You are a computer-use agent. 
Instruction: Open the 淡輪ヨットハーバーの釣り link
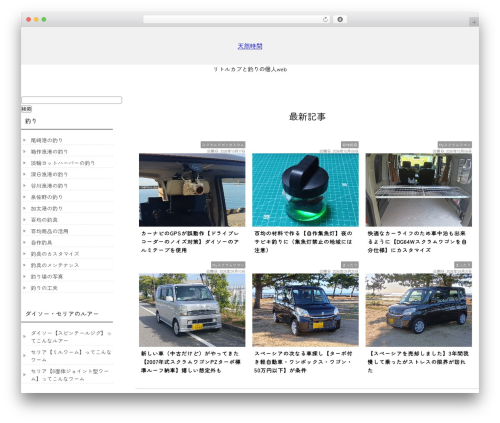[x=63, y=163]
